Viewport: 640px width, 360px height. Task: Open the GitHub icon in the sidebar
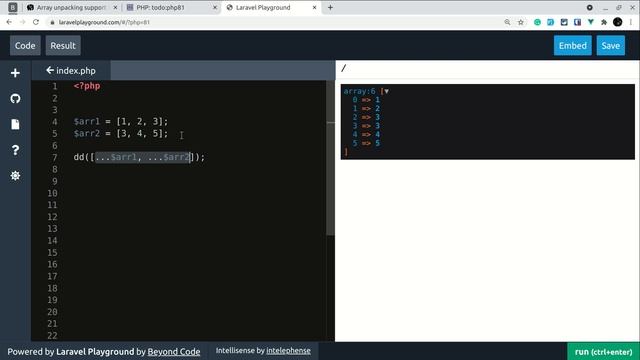coord(15,98)
